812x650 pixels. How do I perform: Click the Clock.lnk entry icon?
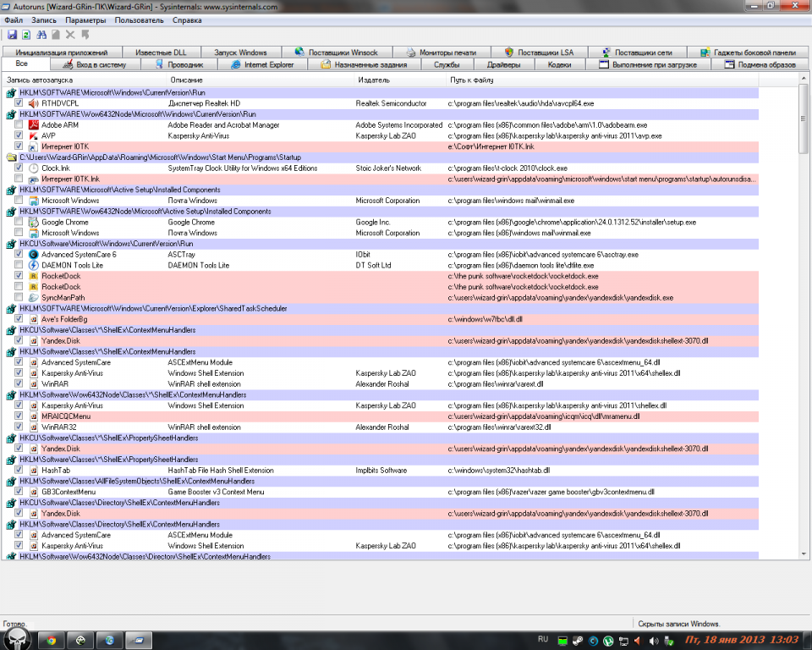pos(33,168)
